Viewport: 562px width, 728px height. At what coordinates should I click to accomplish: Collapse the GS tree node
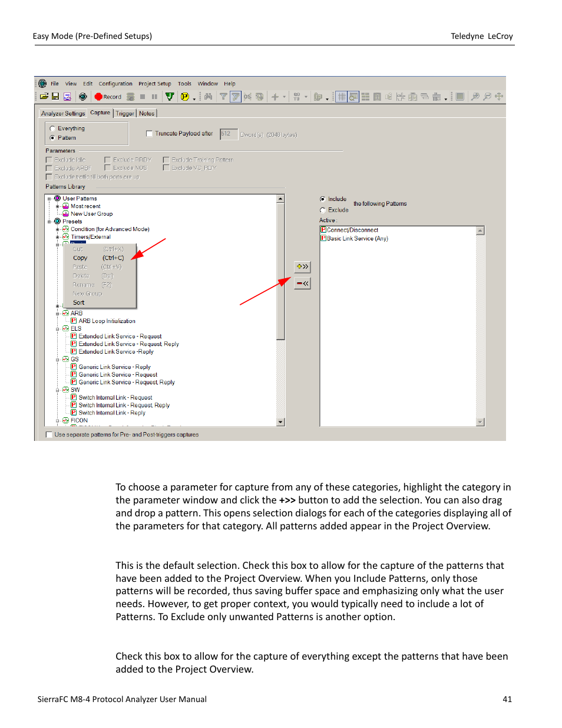coord(57,360)
